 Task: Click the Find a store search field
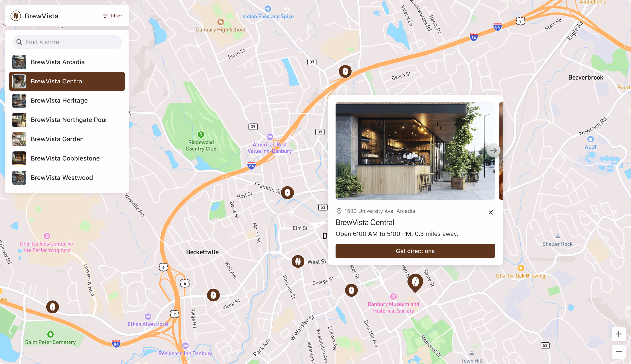[67, 42]
